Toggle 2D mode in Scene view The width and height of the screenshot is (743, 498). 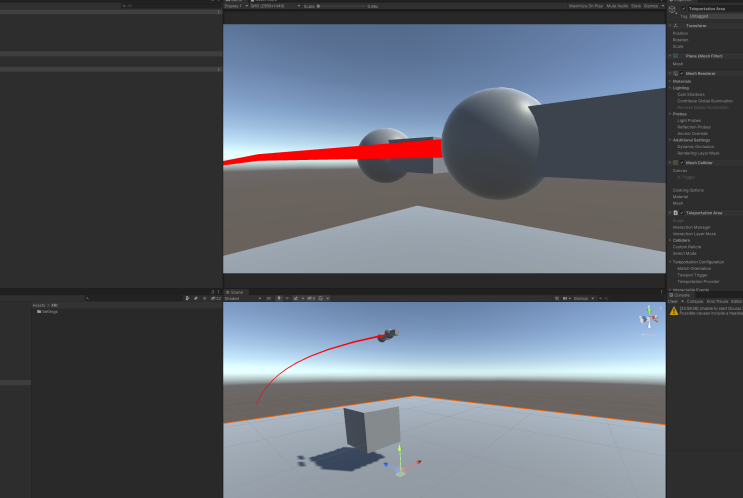(x=268, y=299)
